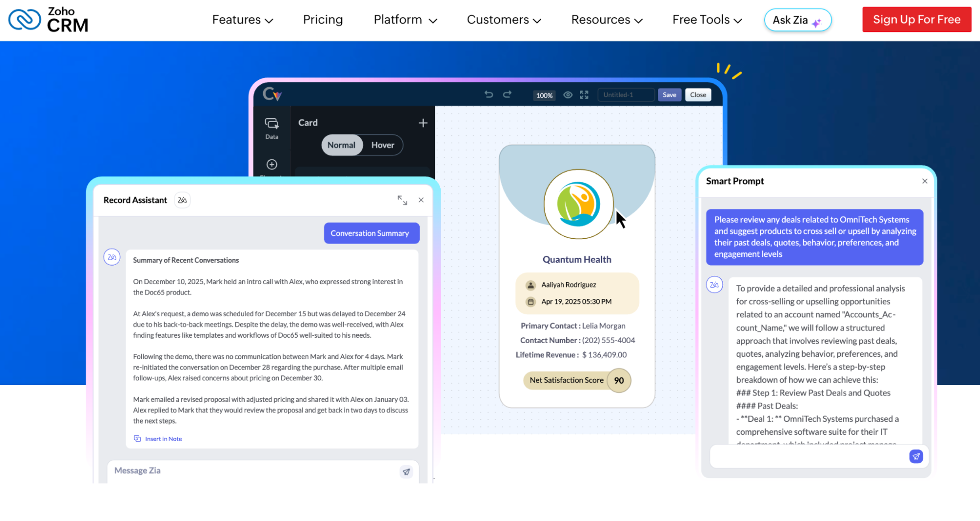Click Save in the card editor
980x521 pixels.
(x=669, y=95)
